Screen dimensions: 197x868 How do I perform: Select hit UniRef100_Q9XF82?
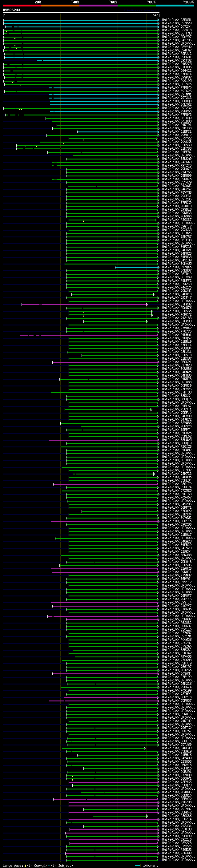[176, 60]
